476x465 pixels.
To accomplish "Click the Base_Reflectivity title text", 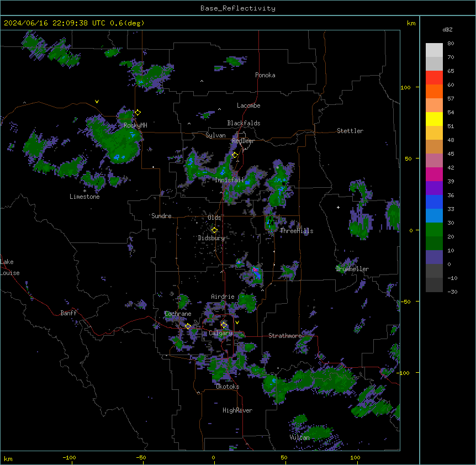I will coord(238,8).
